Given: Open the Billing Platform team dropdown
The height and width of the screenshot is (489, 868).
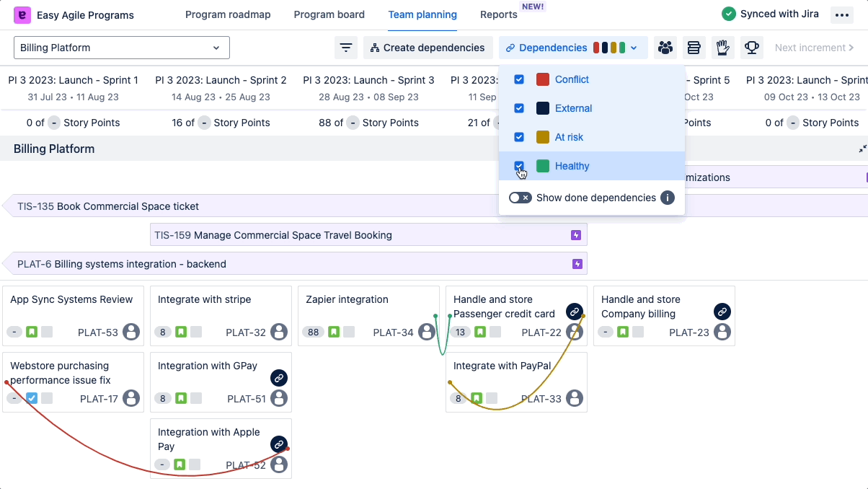Looking at the screenshot, I should [x=121, y=48].
